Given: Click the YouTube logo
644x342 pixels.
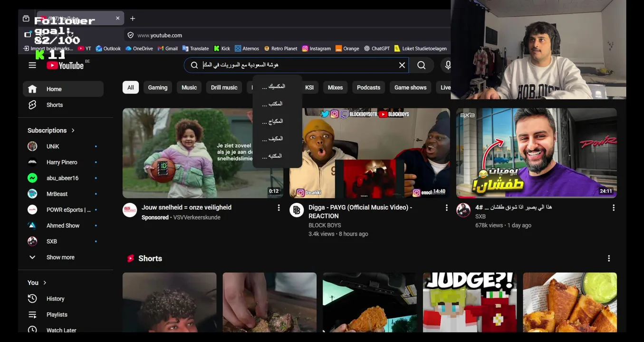Looking at the screenshot, I should [65, 66].
